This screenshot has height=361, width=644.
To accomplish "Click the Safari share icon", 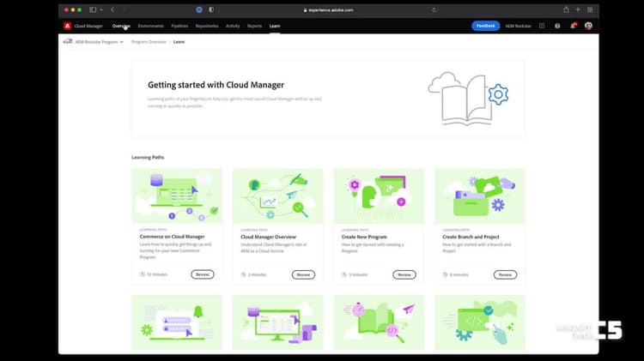I will 566,9.
